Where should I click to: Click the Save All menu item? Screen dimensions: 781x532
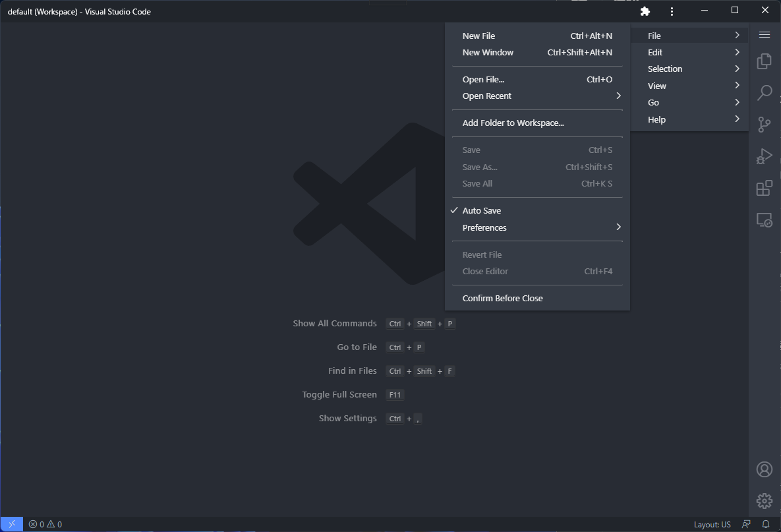537,184
